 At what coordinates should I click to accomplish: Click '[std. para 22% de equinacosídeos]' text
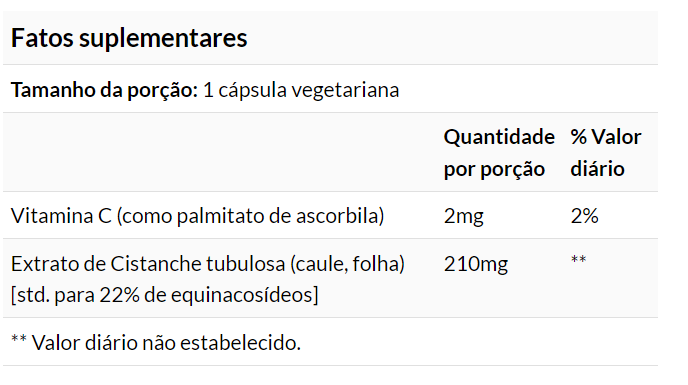pos(165,295)
